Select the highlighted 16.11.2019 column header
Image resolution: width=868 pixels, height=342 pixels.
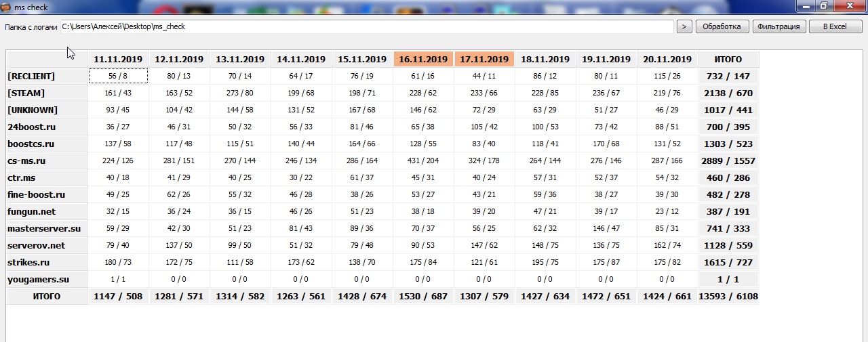tap(423, 59)
